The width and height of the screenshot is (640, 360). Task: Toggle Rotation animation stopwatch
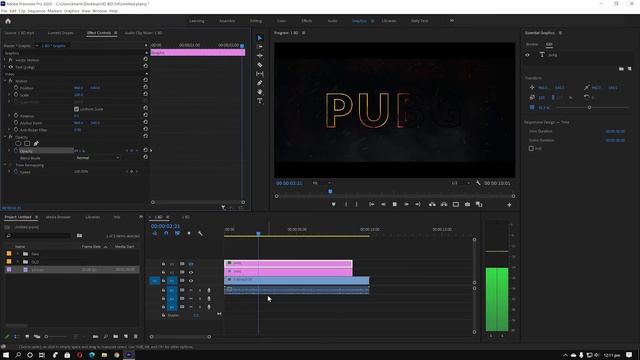pos(16,116)
